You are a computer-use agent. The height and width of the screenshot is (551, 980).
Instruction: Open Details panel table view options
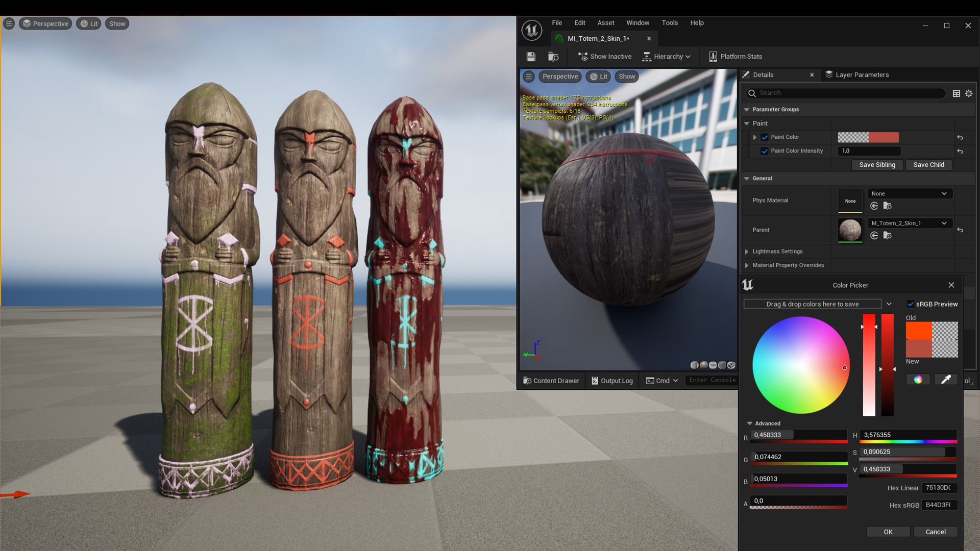point(956,93)
